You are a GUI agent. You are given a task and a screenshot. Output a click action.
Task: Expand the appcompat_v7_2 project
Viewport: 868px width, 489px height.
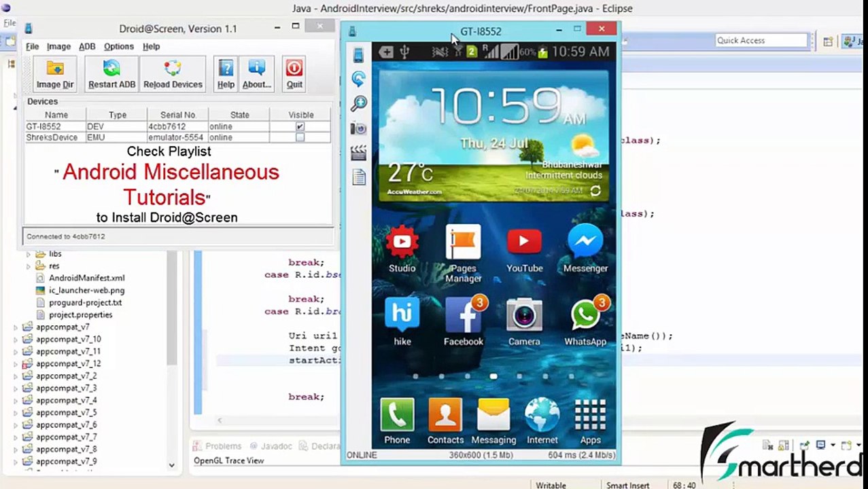[16, 376]
